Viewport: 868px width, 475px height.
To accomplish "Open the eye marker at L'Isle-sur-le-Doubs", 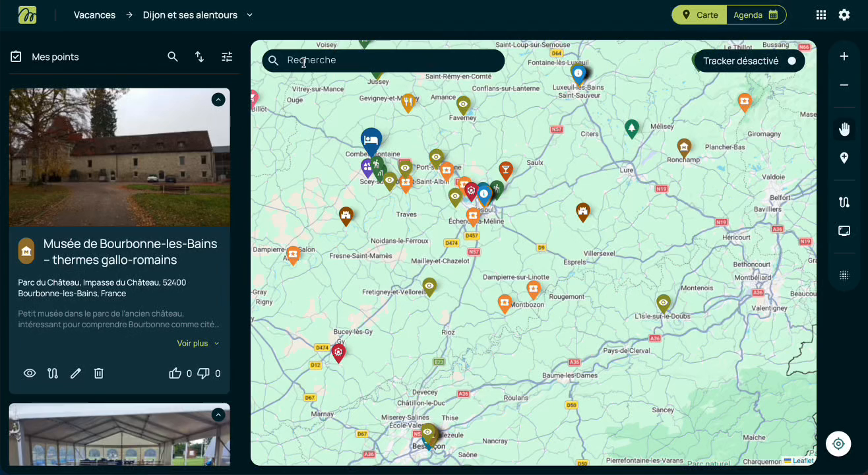I will pos(664,303).
